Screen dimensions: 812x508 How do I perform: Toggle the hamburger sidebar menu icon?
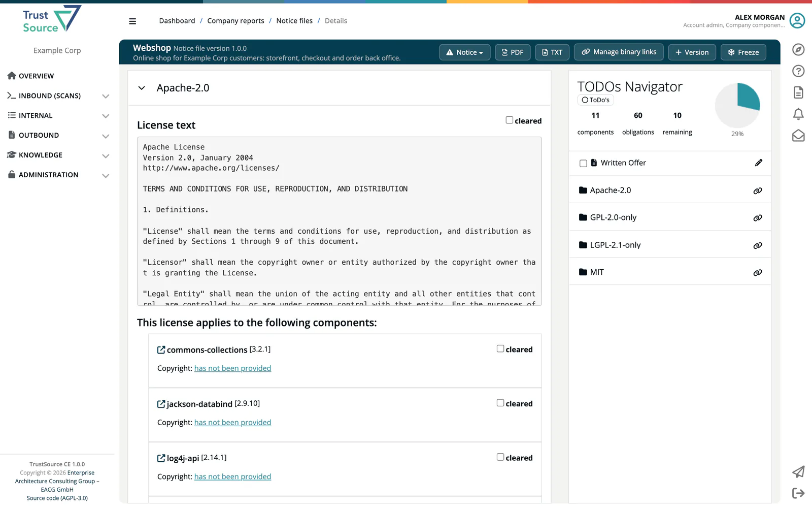pos(132,21)
